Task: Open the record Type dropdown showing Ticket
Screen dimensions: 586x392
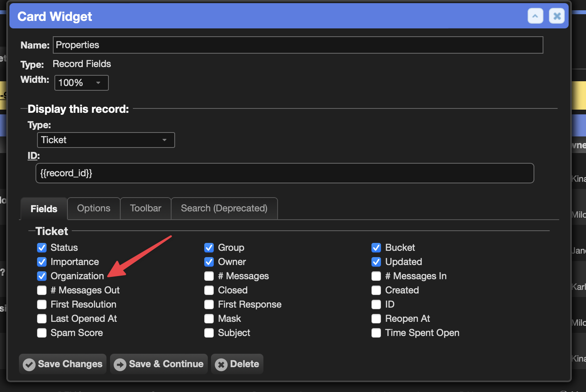Action: click(106, 140)
